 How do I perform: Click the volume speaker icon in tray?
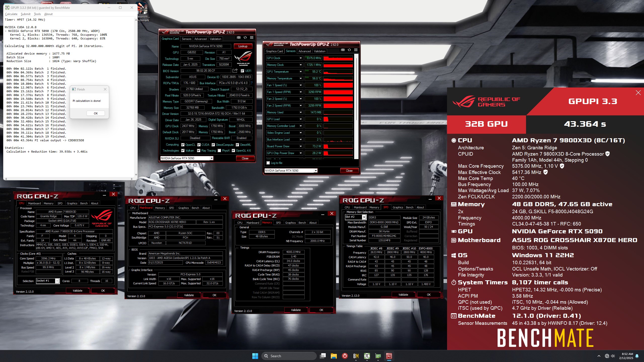coord(613,356)
